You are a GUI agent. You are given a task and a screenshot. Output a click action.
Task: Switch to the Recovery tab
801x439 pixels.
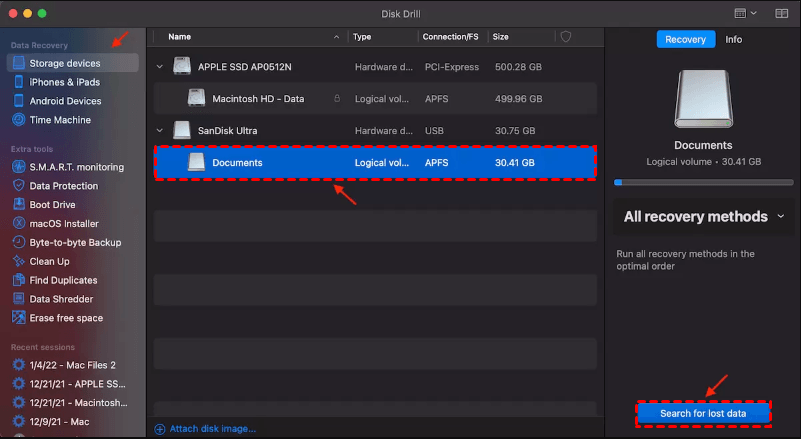[x=686, y=40]
